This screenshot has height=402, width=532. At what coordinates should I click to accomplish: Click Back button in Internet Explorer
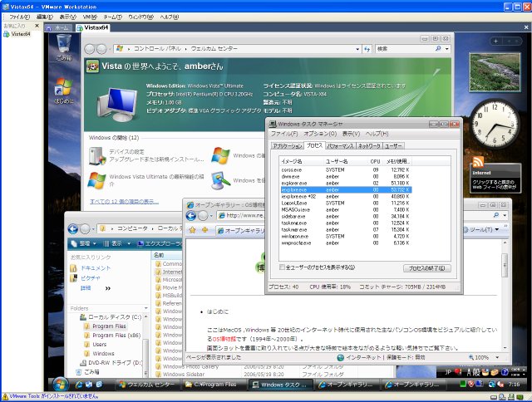191,216
